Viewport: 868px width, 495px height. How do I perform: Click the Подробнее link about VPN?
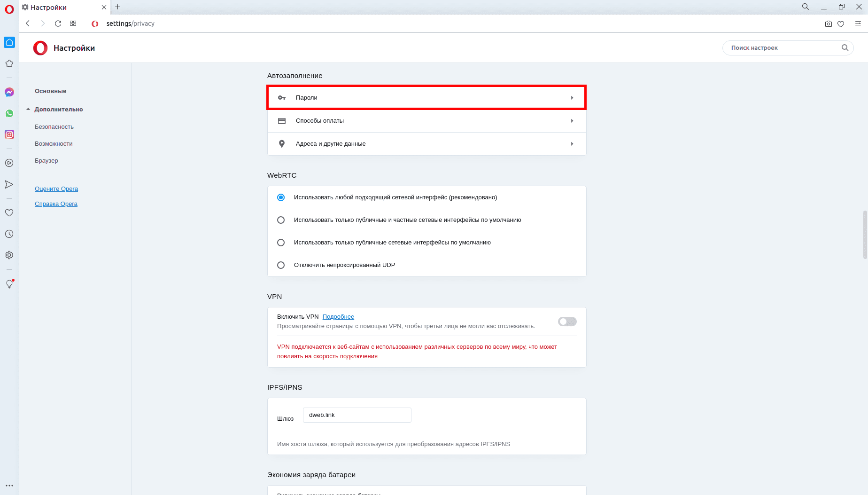pyautogui.click(x=338, y=317)
